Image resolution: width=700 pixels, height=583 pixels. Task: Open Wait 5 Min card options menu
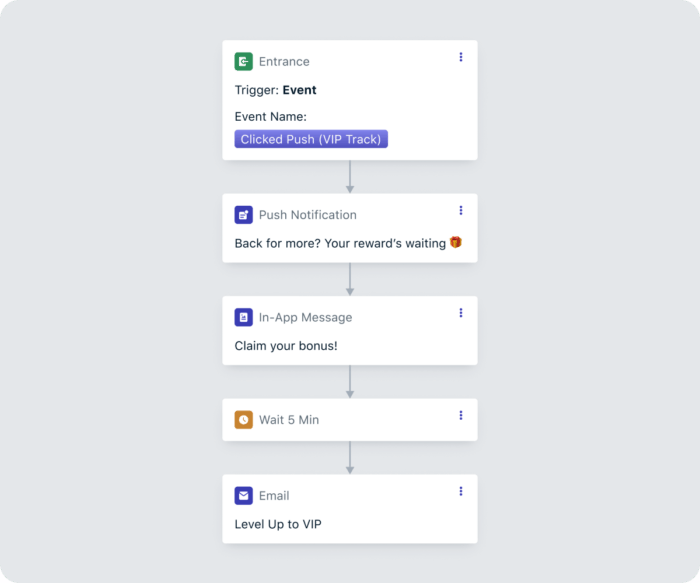click(x=461, y=415)
